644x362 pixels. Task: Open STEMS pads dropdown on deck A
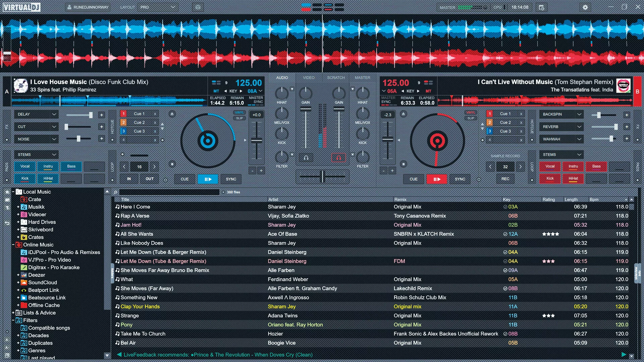point(36,155)
